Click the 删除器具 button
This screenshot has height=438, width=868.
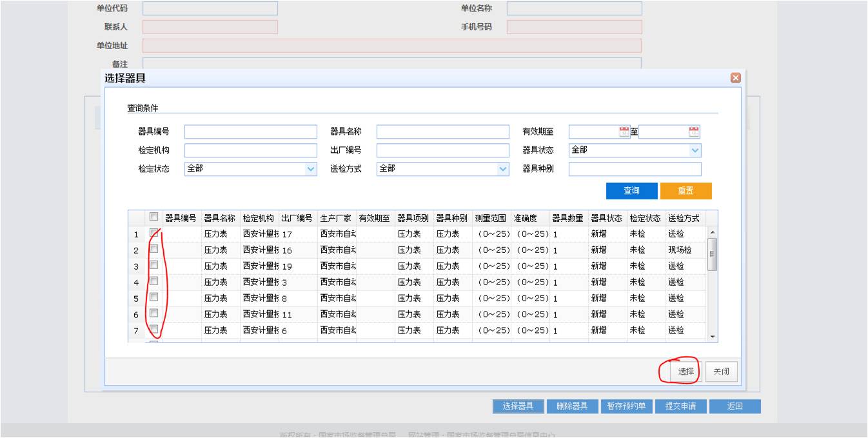point(572,406)
